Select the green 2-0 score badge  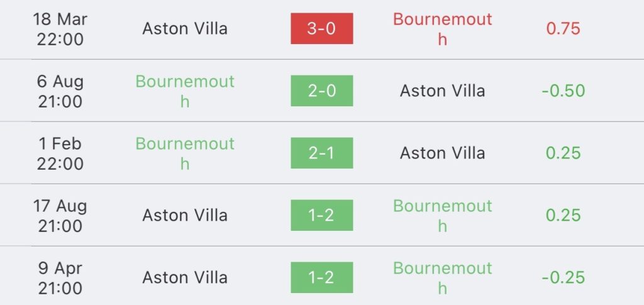pyautogui.click(x=321, y=91)
